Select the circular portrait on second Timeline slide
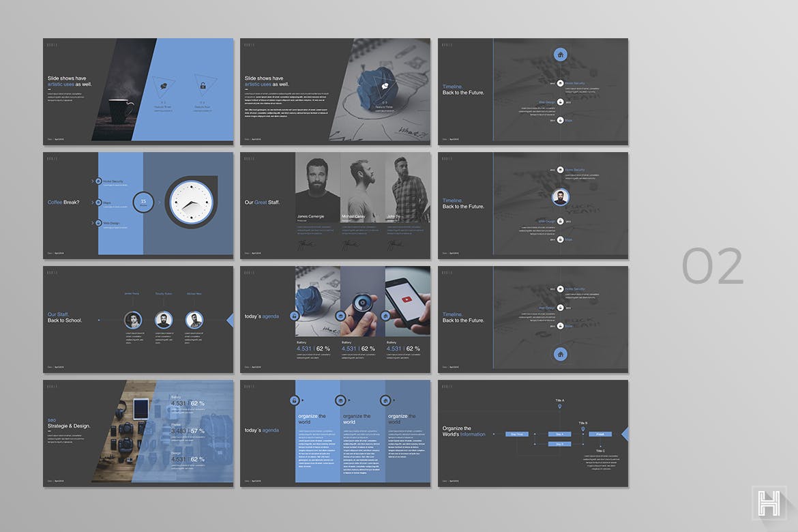 coord(560,198)
